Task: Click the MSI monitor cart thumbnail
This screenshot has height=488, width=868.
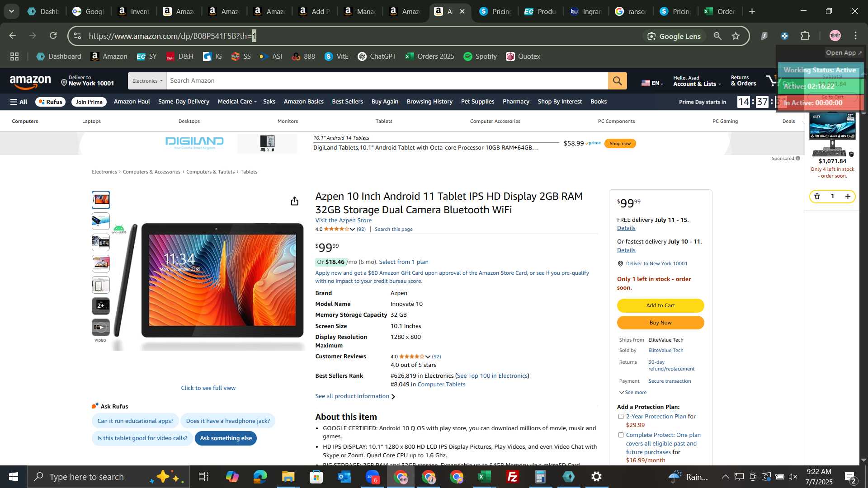Action: click(x=832, y=135)
